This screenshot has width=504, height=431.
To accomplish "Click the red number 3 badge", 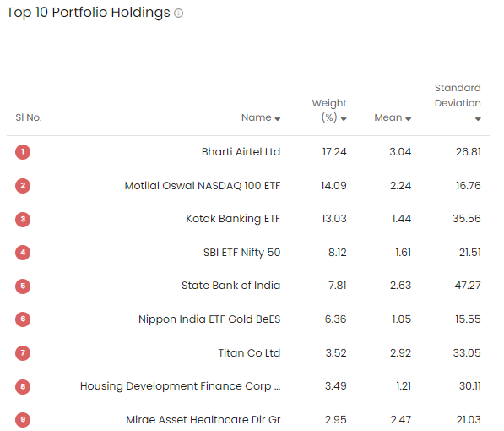I will 23,220.
